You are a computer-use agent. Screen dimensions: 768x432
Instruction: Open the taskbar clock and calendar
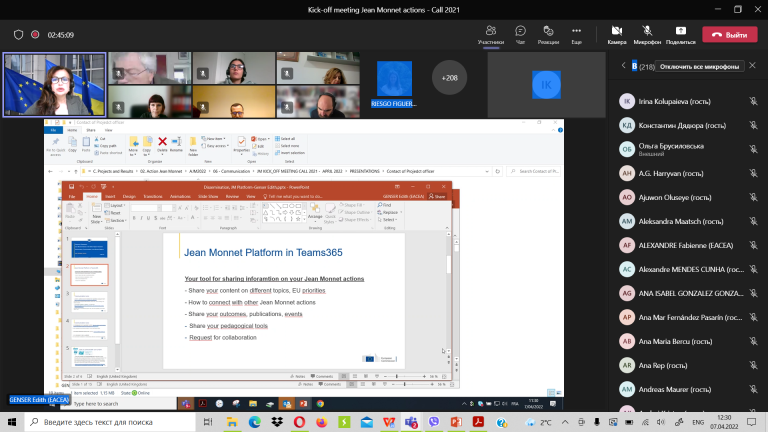click(x=724, y=422)
